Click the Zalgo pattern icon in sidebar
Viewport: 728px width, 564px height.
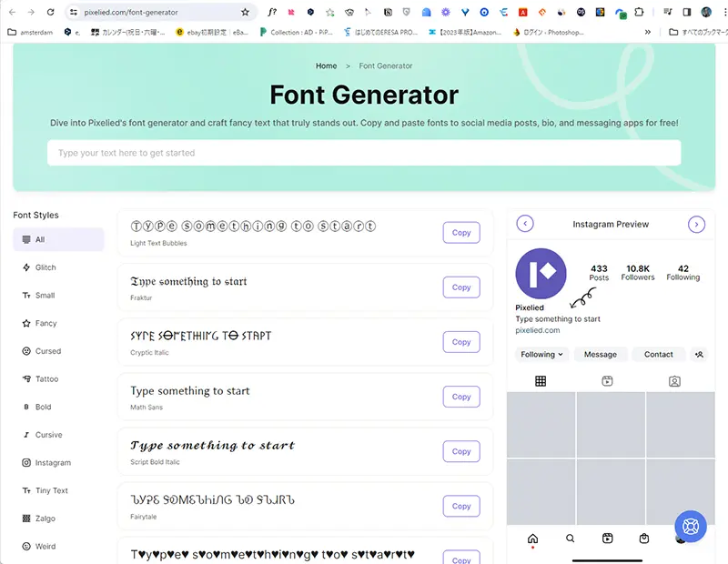tap(26, 518)
